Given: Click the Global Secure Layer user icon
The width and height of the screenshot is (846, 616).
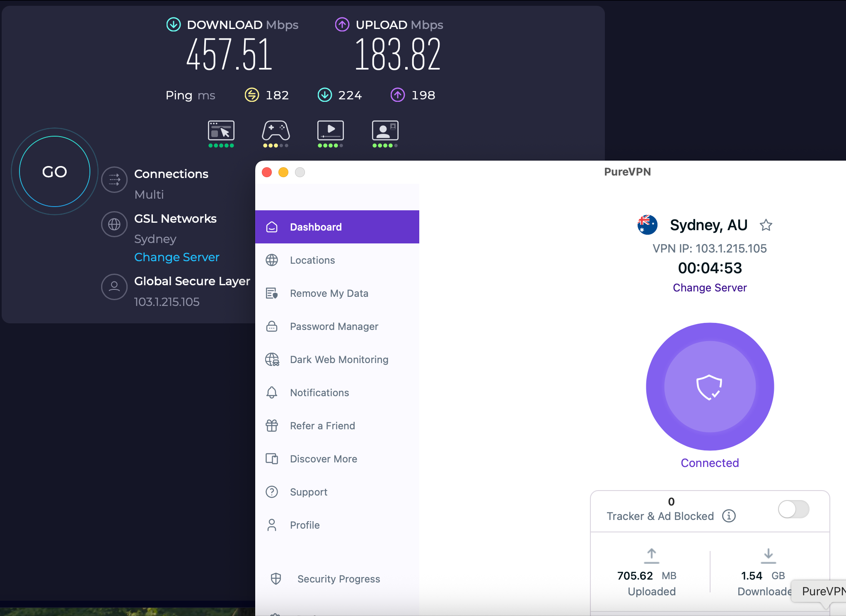Looking at the screenshot, I should 114,286.
